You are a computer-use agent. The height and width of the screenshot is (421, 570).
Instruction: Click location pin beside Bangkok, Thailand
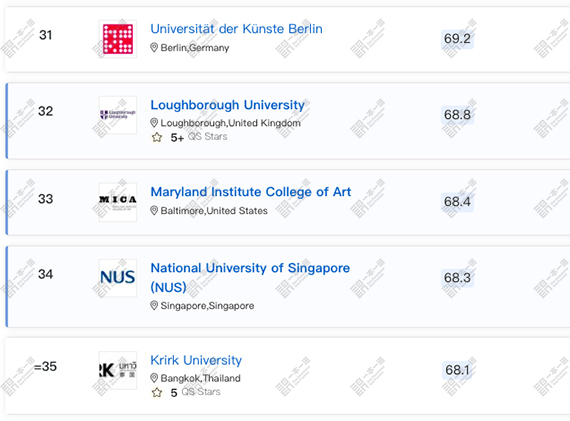(x=154, y=378)
